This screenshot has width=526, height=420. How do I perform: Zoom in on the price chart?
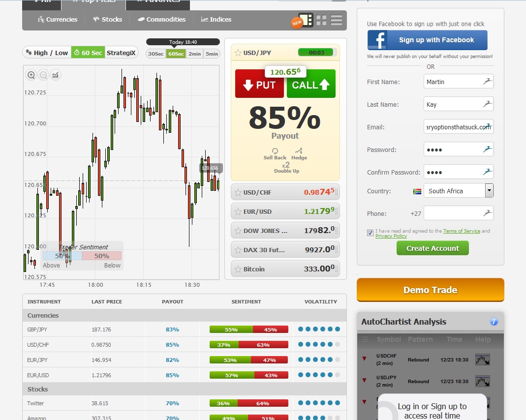pyautogui.click(x=31, y=75)
